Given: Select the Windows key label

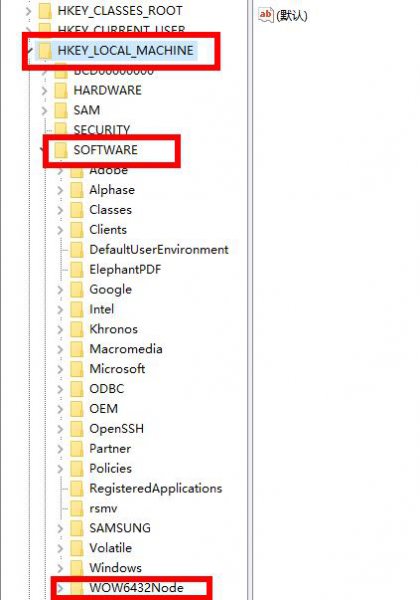Looking at the screenshot, I should click(x=115, y=568).
